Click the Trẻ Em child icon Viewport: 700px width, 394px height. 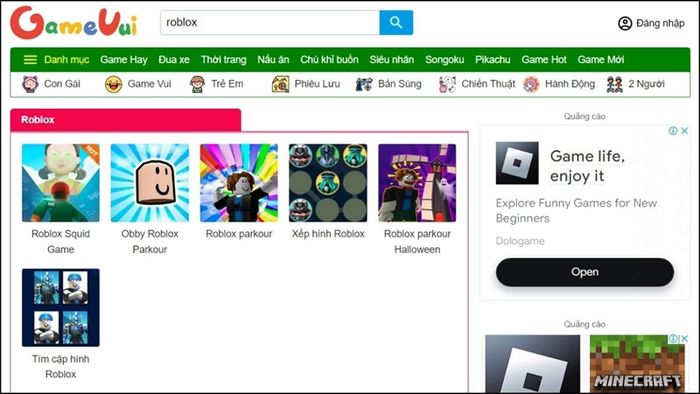pyautogui.click(x=197, y=84)
